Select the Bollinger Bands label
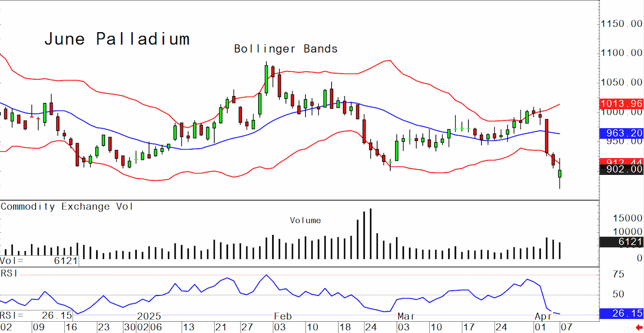 point(286,49)
